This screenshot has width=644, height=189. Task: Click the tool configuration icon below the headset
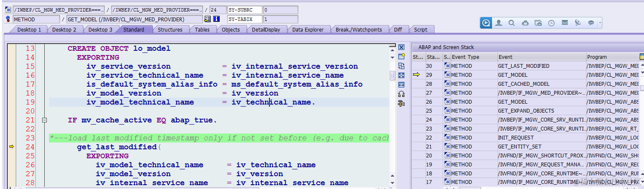(x=401, y=103)
